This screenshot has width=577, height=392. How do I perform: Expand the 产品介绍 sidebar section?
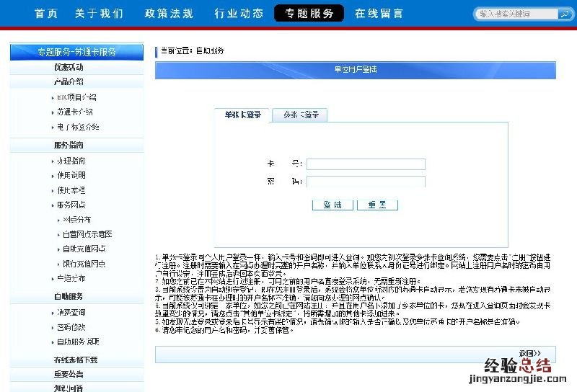(69, 81)
